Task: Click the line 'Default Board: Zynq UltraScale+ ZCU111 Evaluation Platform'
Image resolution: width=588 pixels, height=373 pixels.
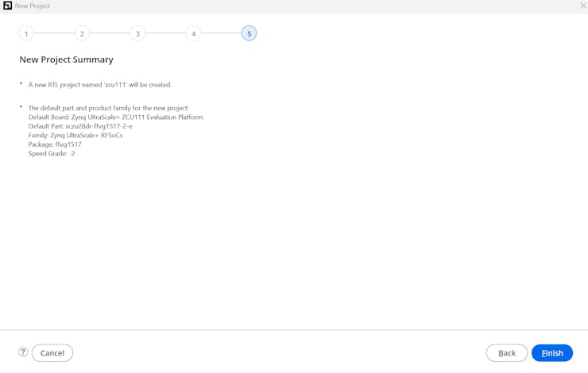Action: [x=115, y=117]
